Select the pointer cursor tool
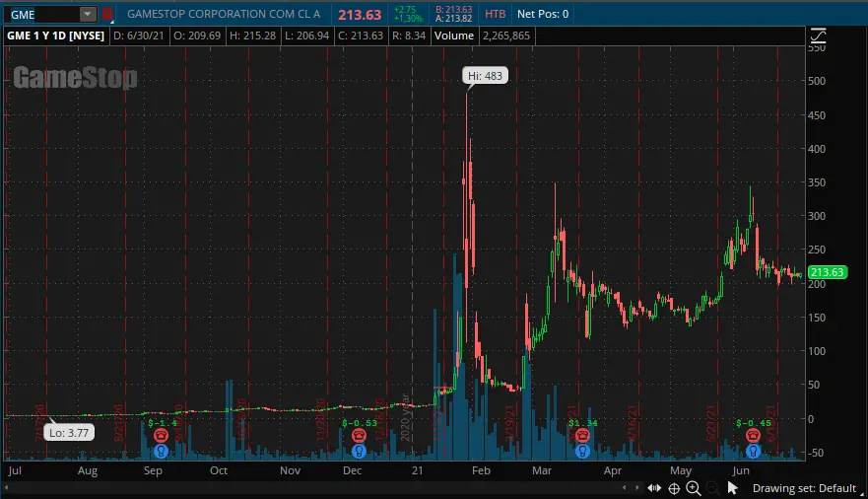Viewport: 868px width, 499px height. 732,488
